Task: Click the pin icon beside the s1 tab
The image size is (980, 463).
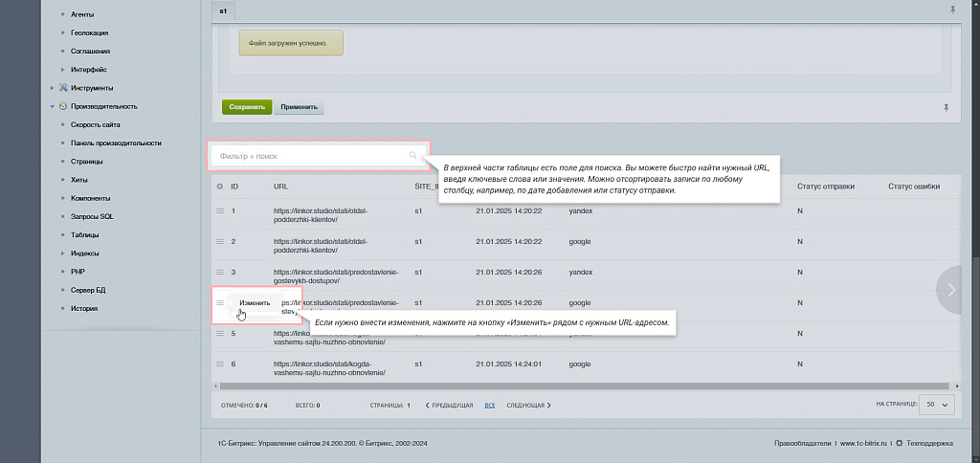Action: click(951, 10)
